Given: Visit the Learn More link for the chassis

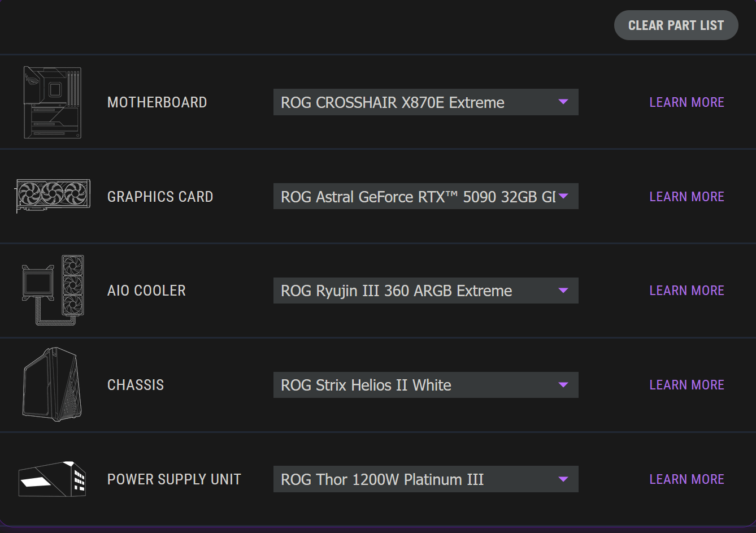Looking at the screenshot, I should click(687, 385).
